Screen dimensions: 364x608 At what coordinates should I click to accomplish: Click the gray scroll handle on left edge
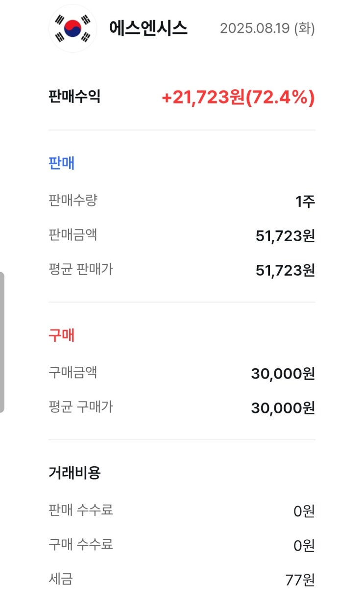[x=2, y=342]
